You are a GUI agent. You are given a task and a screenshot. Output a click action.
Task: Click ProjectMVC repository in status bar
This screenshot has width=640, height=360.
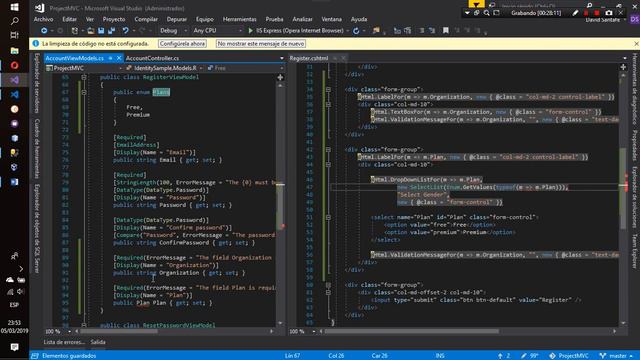[570, 356]
